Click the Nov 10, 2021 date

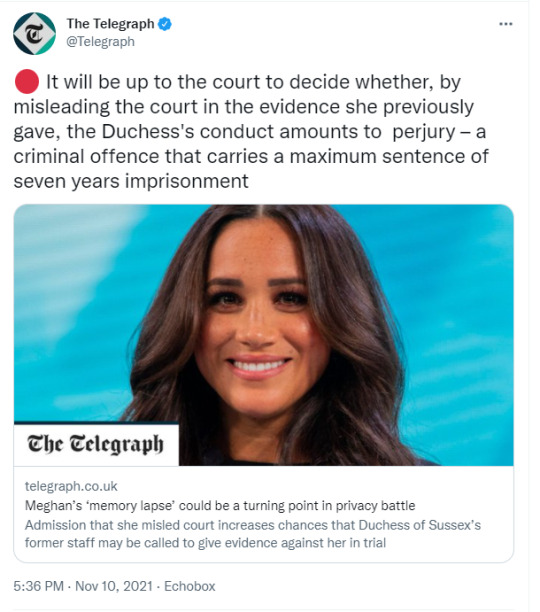coord(114,586)
